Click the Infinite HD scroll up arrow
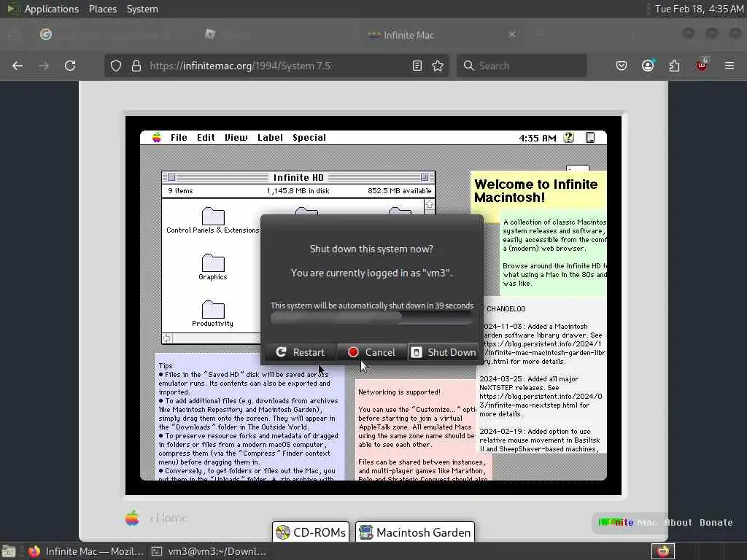The height and width of the screenshot is (560, 747). pos(429,205)
